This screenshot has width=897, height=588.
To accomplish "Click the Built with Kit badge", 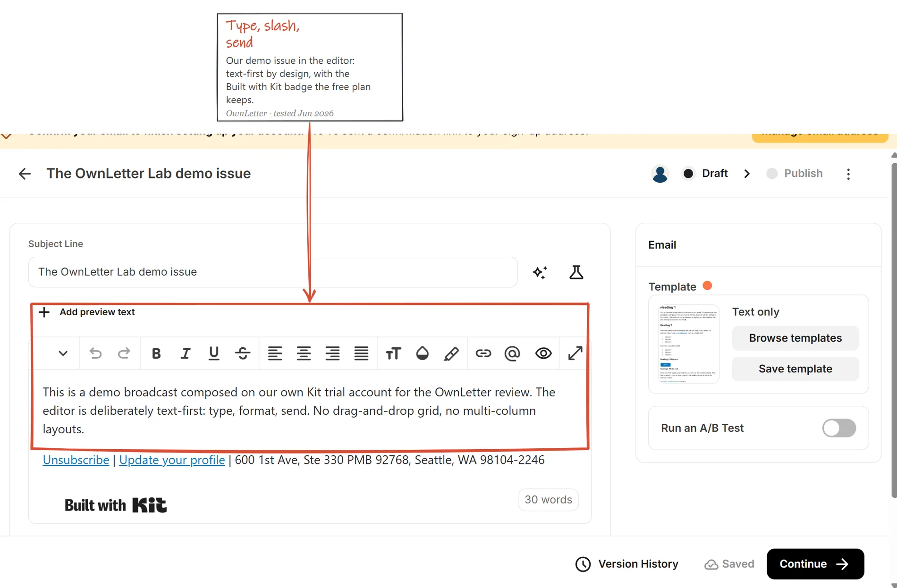I will point(116,505).
